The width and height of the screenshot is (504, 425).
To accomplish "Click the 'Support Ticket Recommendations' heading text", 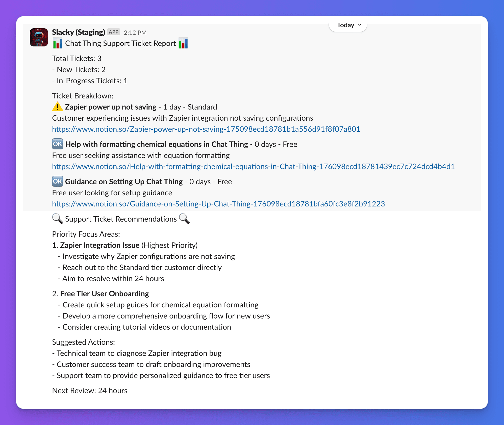I will pyautogui.click(x=121, y=219).
